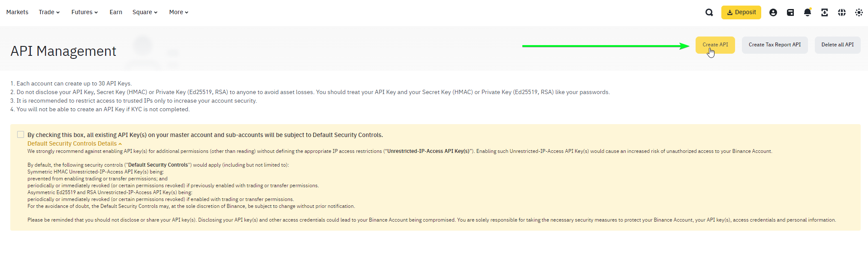Open the search magnifier icon

click(709, 12)
